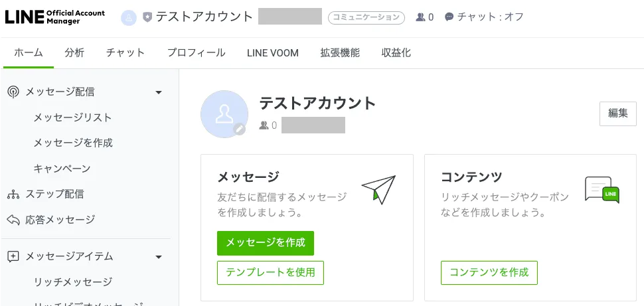
Task: Click the LINE chat bubble contents icon
Action: click(x=602, y=190)
